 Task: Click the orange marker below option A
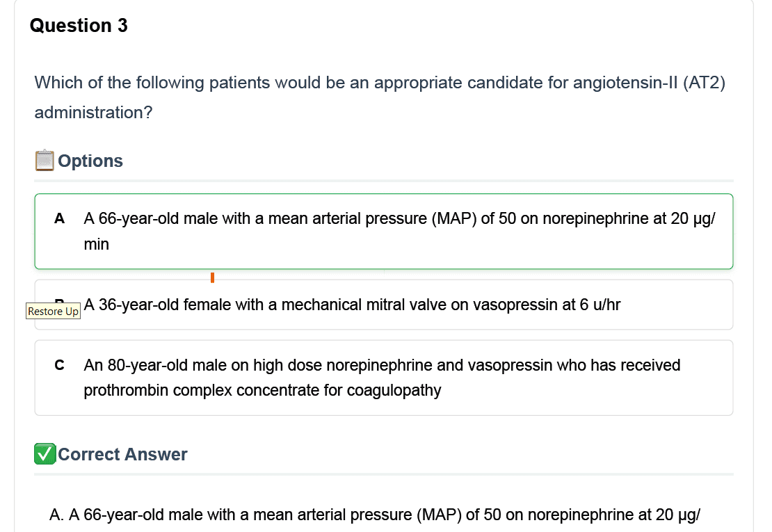point(212,277)
